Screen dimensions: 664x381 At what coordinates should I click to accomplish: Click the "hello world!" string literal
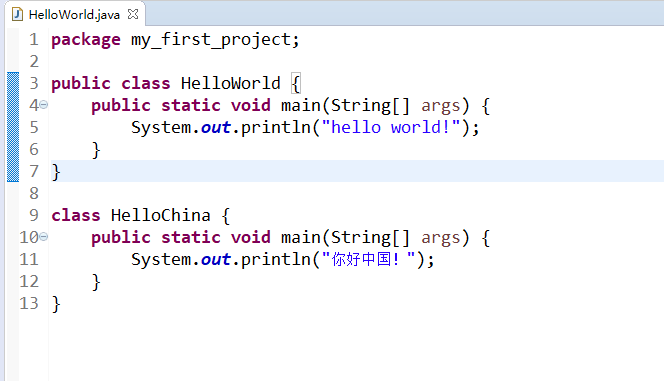[391, 127]
